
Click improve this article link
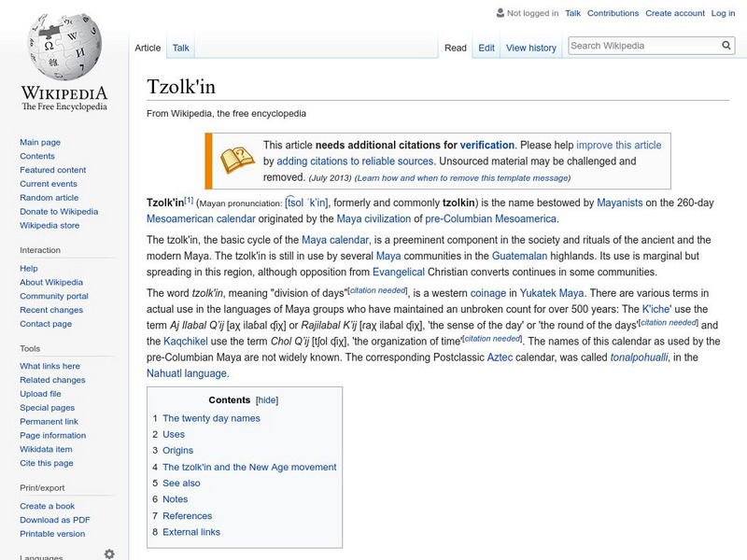click(619, 146)
